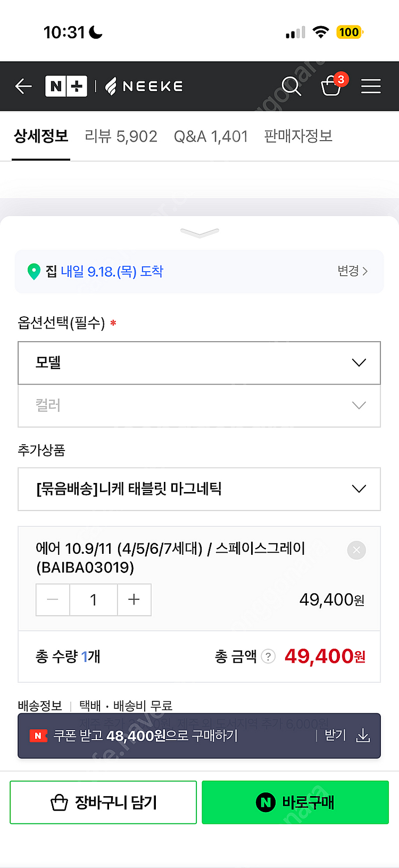
Task: Increase quantity with plus button
Action: point(134,600)
